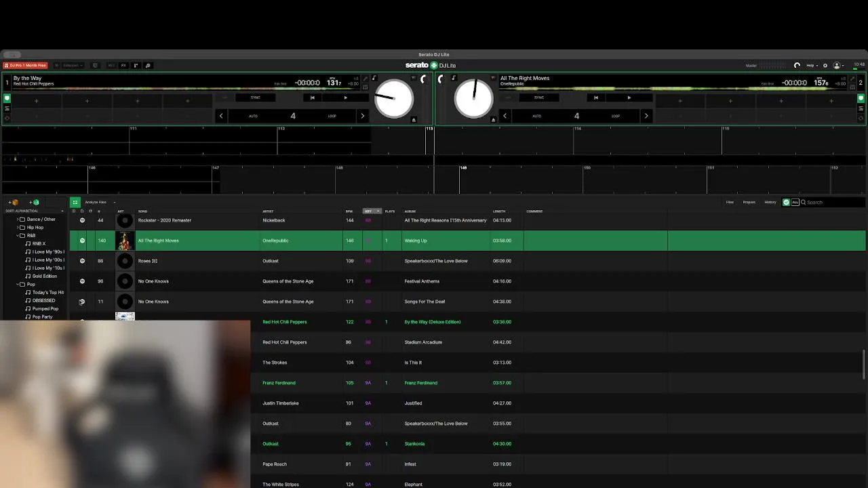Open the Files panel tab

[730, 202]
